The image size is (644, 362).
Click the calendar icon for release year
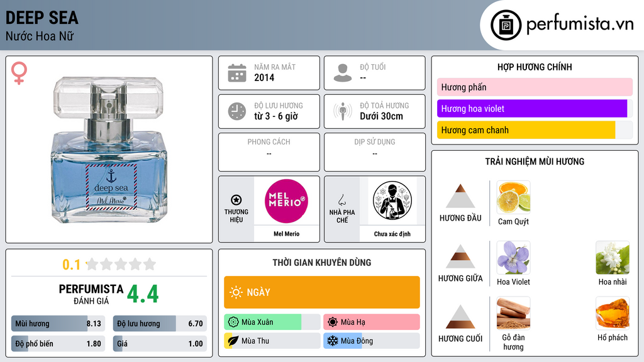coord(237,73)
